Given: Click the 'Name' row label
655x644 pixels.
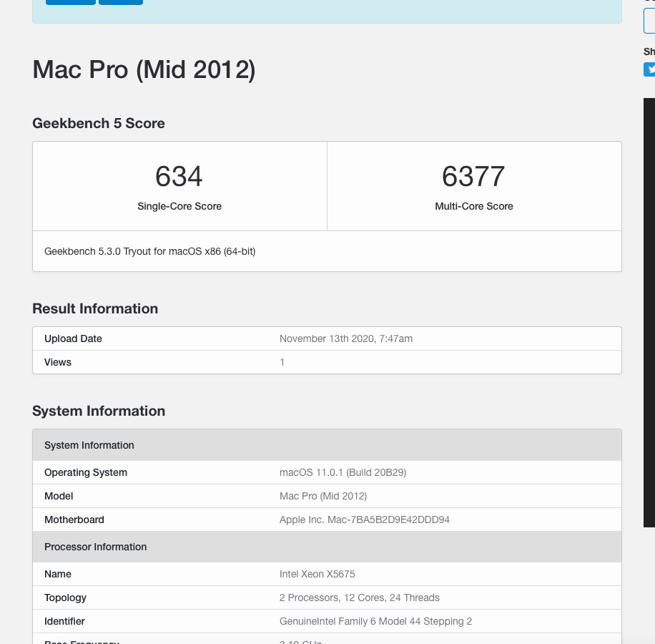Looking at the screenshot, I should pos(58,574).
